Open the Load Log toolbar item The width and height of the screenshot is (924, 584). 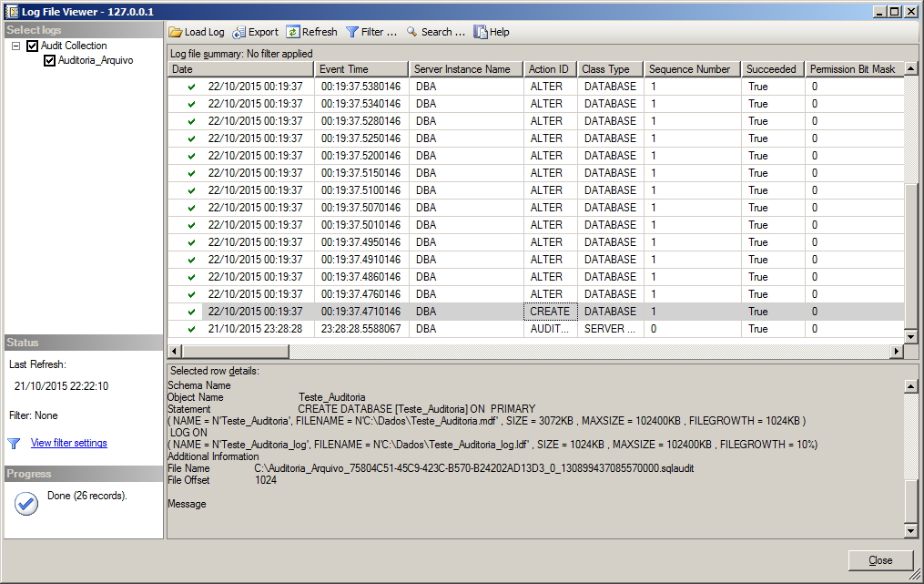pos(197,33)
